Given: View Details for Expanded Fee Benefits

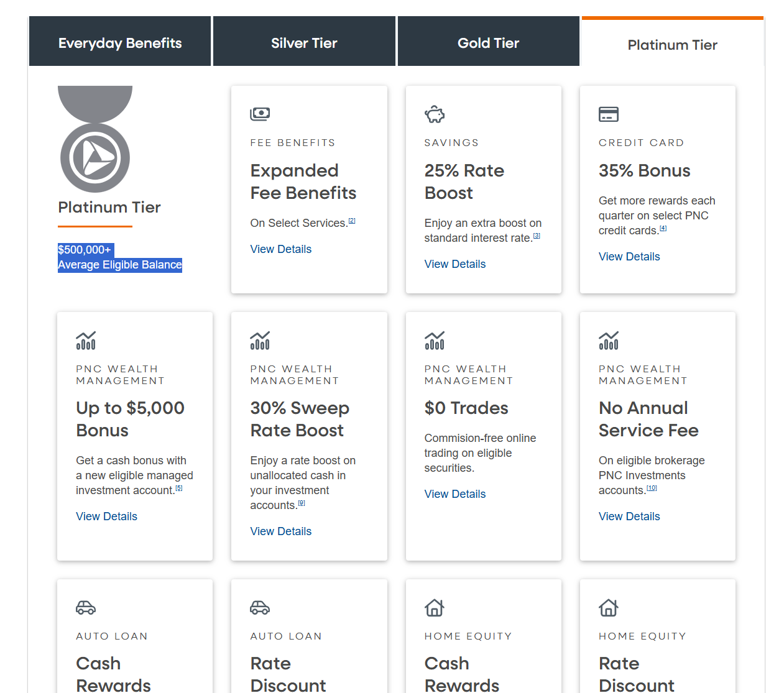Looking at the screenshot, I should pos(280,249).
